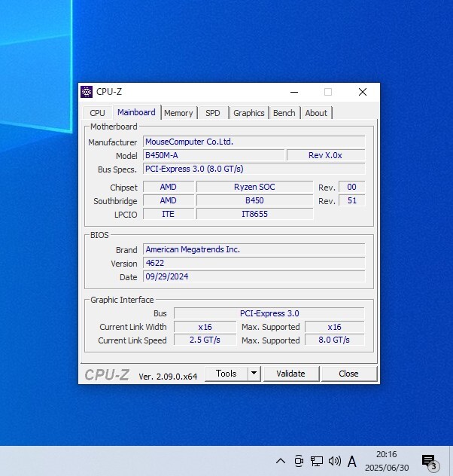Screen dimensions: 453x476
Task: Click the IT8655 LPCIO field
Action: pos(254,214)
